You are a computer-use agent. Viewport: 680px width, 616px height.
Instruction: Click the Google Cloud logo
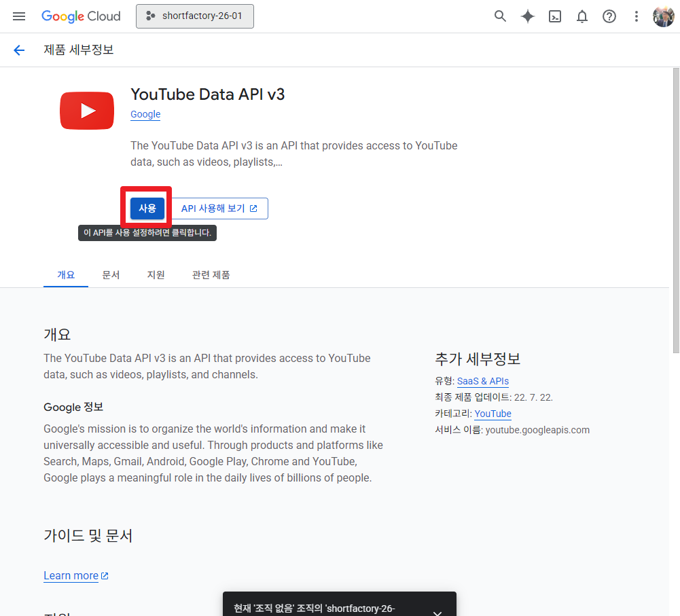pyautogui.click(x=81, y=16)
